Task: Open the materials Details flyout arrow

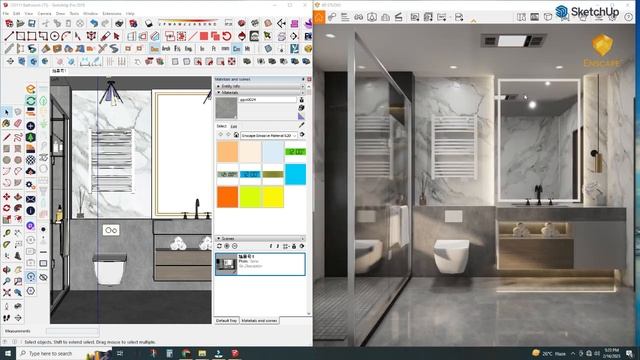Action: (302, 135)
